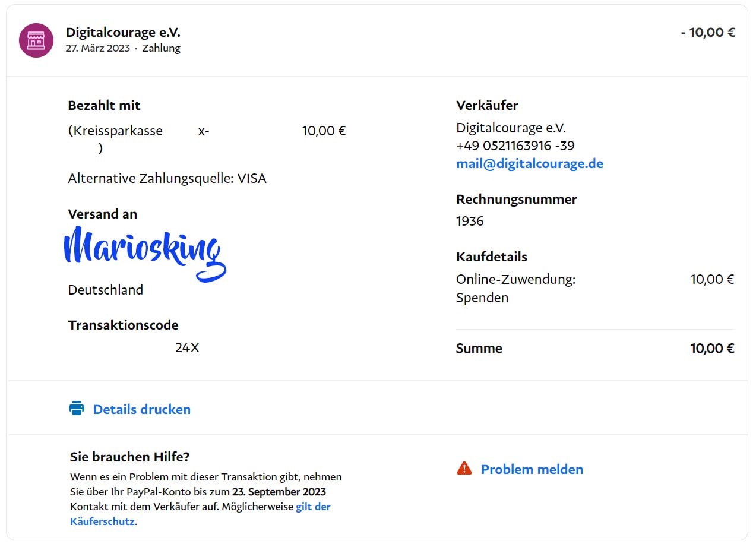
Task: Click the 27. März 2023 Zahlung date line
Action: (x=123, y=49)
